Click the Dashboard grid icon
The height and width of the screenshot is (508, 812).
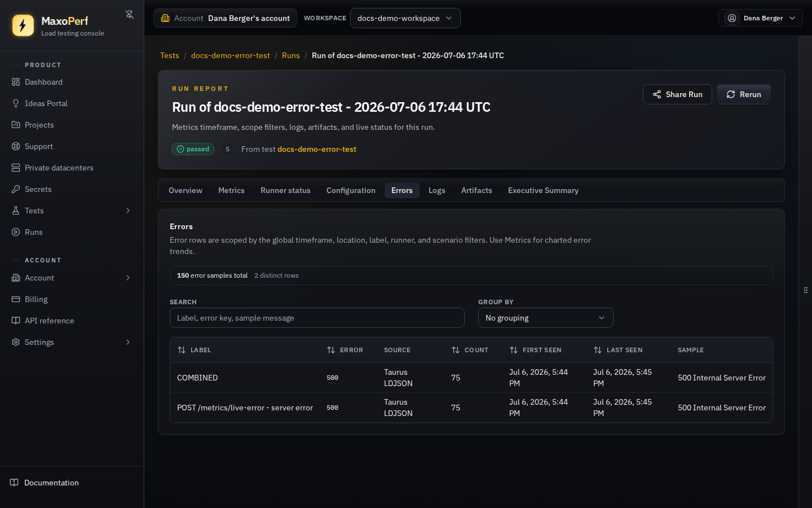(16, 82)
